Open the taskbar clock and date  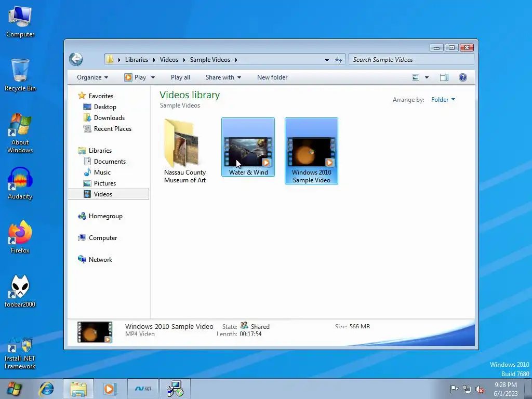(x=506, y=389)
